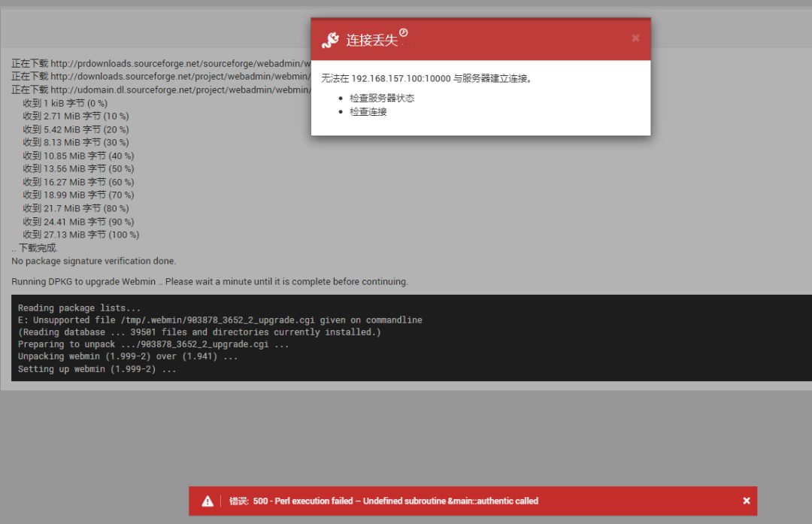Click the warning triangle in error banner

[208, 501]
